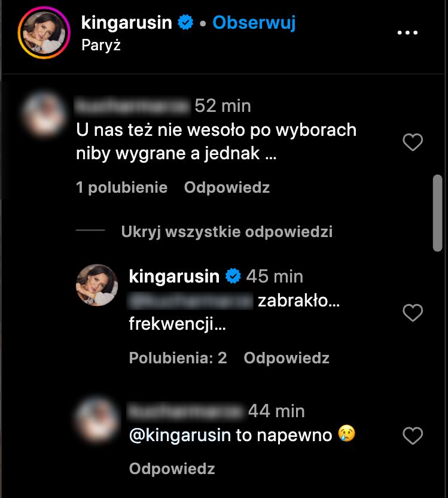Screen dimensions: 448x498
Task: Click the verified badge beside header username
Action: [x=187, y=23]
